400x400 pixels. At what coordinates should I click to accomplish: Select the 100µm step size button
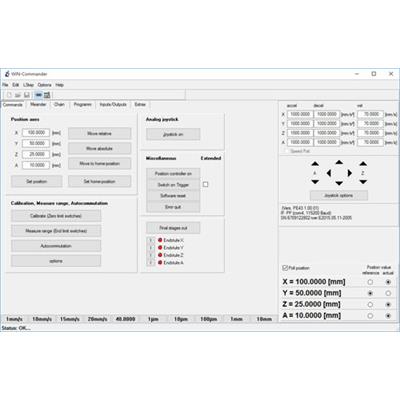(208, 319)
